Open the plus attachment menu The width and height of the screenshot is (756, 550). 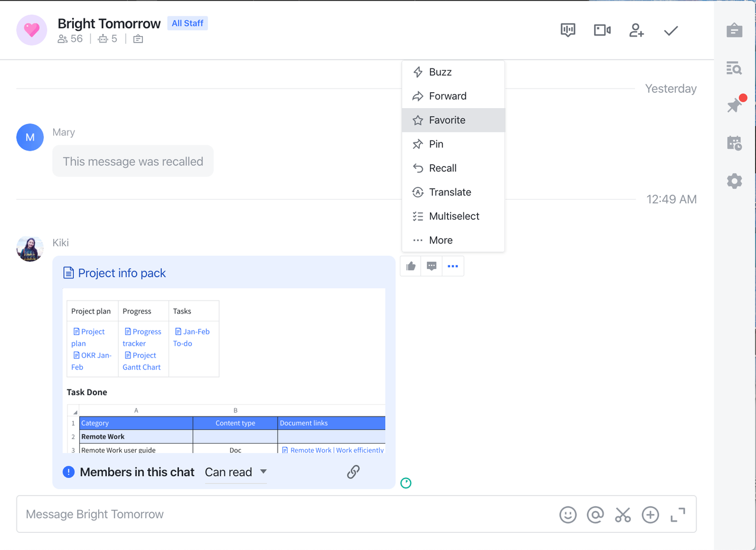click(x=650, y=515)
